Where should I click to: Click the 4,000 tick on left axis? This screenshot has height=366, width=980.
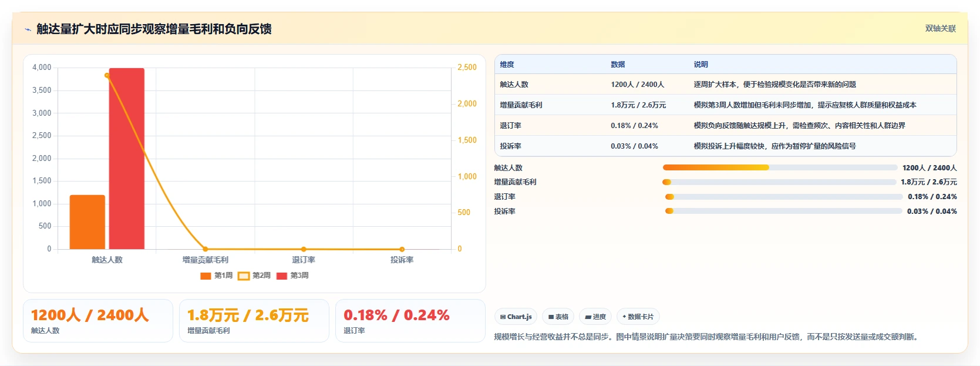[42, 68]
